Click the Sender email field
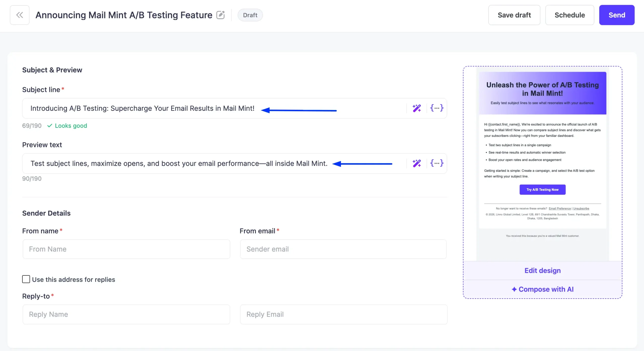The height and width of the screenshot is (351, 644). point(343,249)
